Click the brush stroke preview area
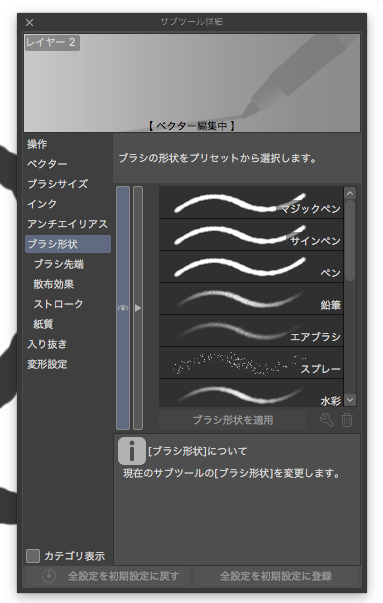383x603 pixels. pyautogui.click(x=192, y=83)
